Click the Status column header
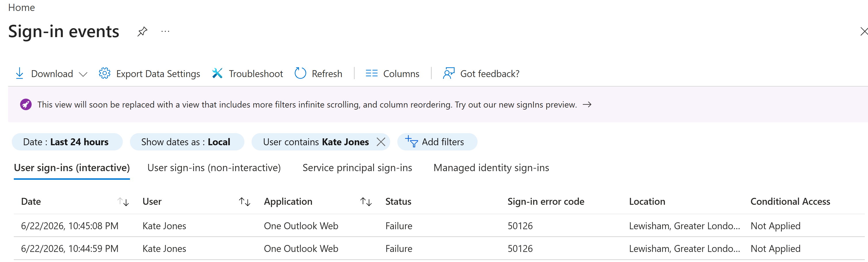The width and height of the screenshot is (868, 262). [398, 202]
